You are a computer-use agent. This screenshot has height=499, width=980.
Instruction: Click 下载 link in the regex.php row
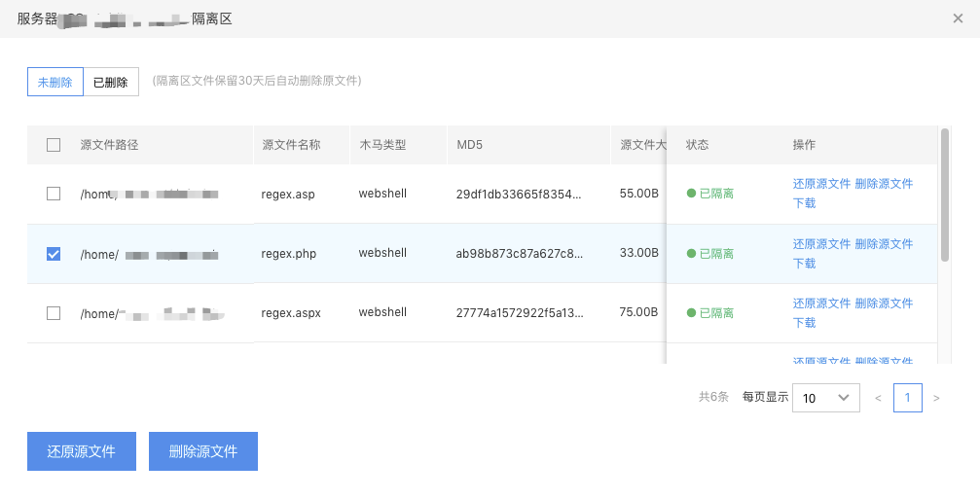tap(805, 263)
